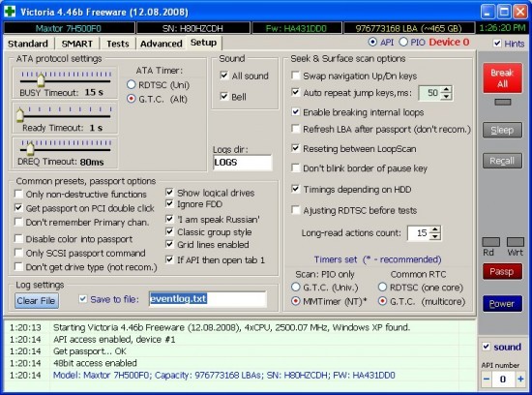
Task: Toggle Classic group style checkbox
Action: coord(169,231)
